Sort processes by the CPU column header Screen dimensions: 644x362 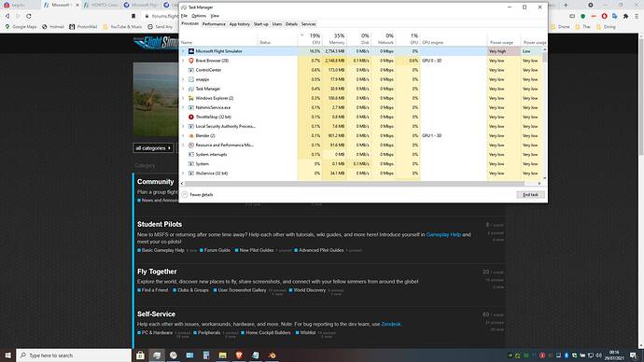coord(310,39)
